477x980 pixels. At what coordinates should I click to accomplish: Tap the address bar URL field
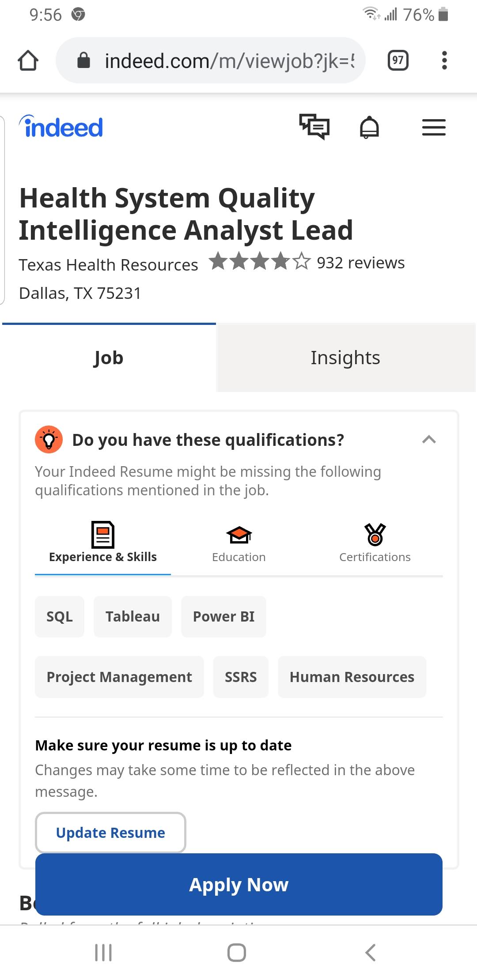pyautogui.click(x=221, y=60)
